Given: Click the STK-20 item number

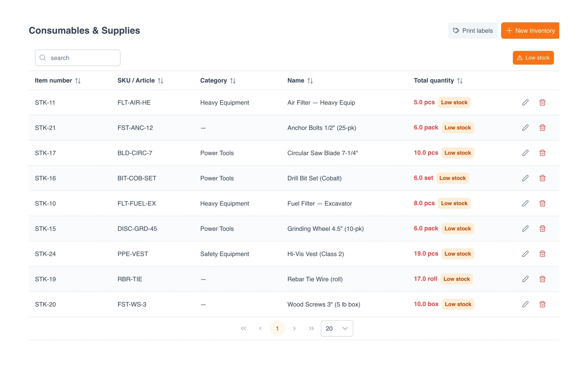Looking at the screenshot, I should click(45, 304).
